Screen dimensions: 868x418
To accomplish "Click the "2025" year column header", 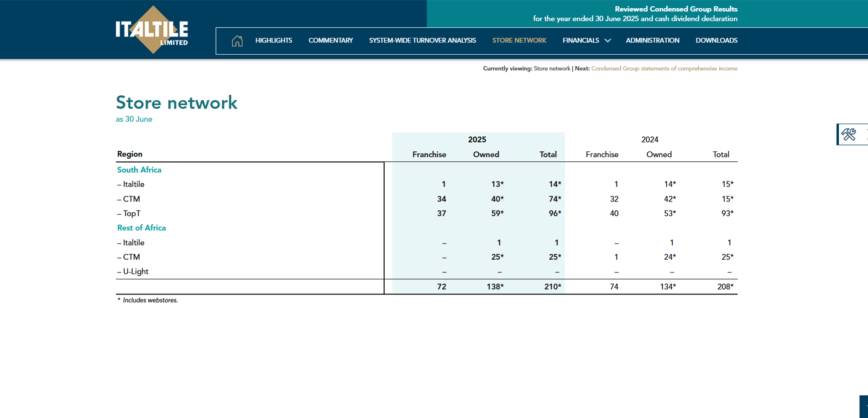I will point(477,139).
